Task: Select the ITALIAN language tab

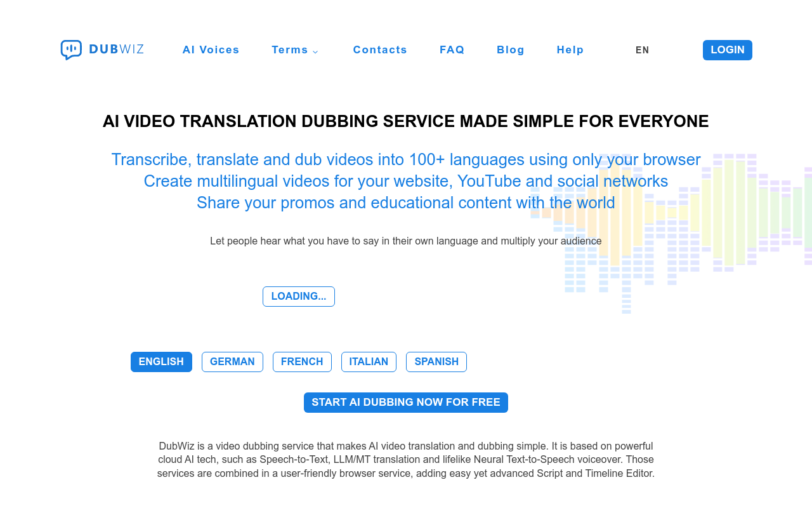Action: click(x=369, y=362)
